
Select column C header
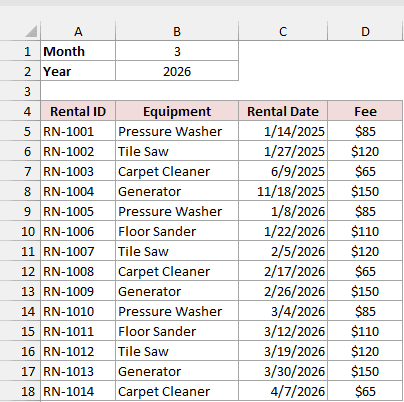point(283,31)
